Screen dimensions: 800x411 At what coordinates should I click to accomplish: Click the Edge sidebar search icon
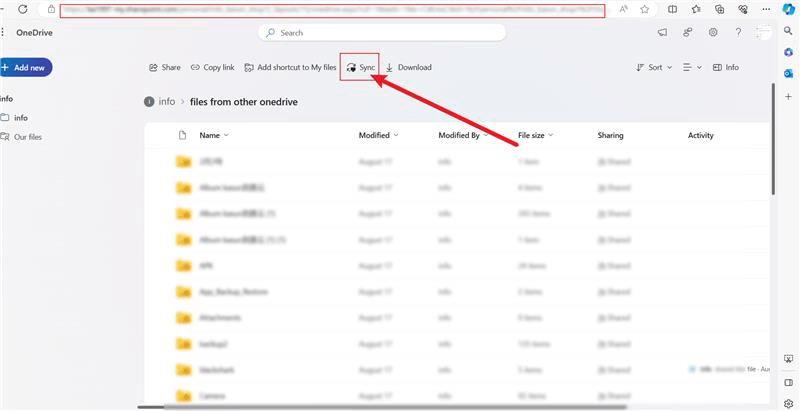[x=788, y=31]
